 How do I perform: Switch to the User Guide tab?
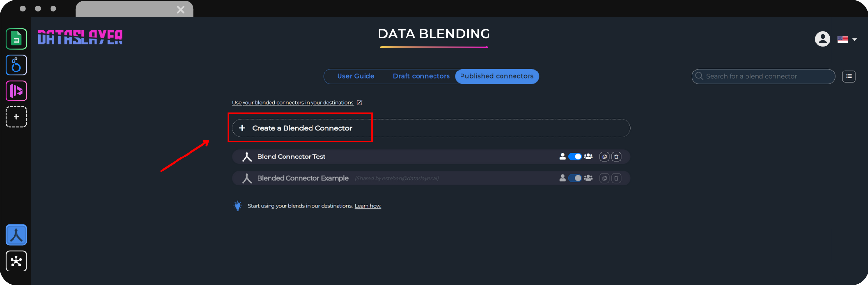[x=356, y=76]
